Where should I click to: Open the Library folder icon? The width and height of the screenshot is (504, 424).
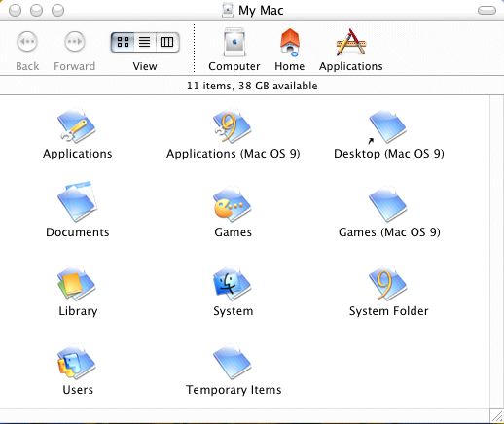(x=77, y=284)
